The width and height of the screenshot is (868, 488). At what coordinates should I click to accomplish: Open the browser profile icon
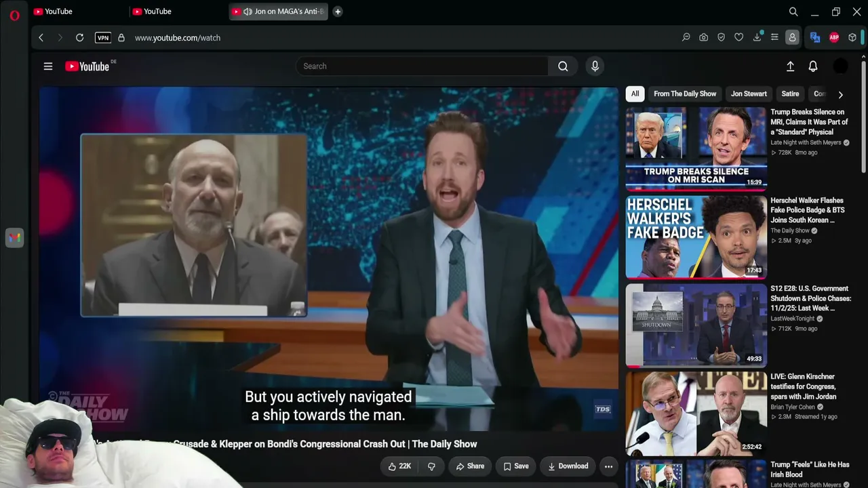tap(792, 38)
